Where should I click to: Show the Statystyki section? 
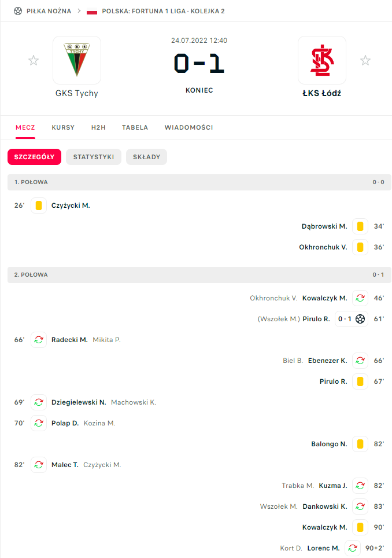click(x=94, y=157)
